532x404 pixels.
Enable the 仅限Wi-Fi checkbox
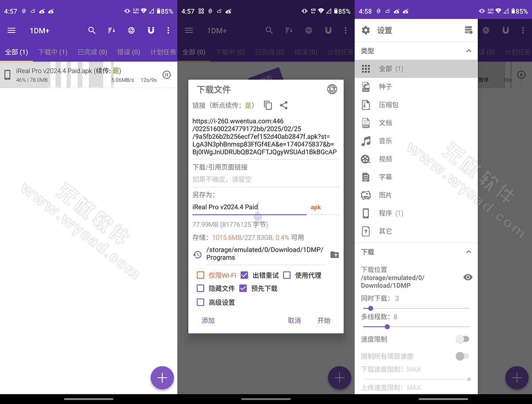[x=200, y=275]
